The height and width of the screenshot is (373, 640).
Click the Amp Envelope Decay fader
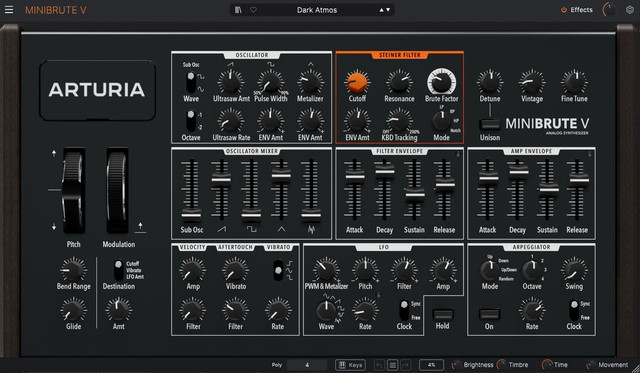coord(518,171)
